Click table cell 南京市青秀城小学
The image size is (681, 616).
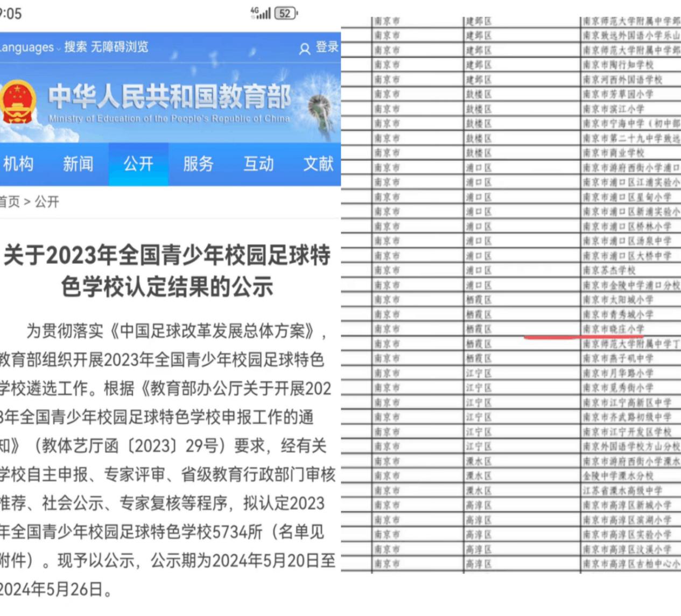618,314
